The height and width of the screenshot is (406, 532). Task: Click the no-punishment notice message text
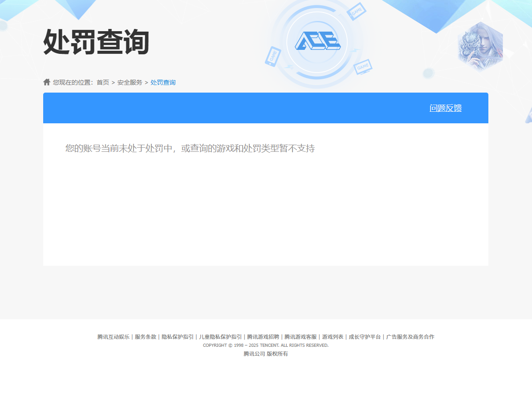tap(190, 149)
